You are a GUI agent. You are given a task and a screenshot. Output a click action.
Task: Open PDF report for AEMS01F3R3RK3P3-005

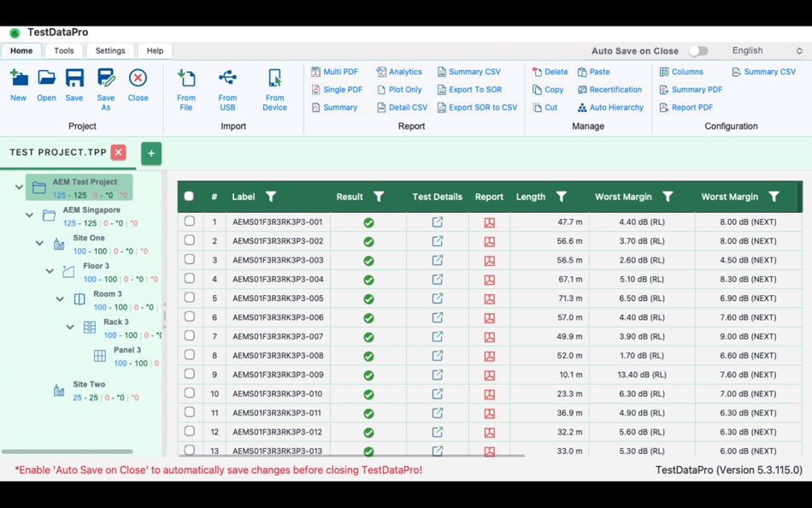[490, 299]
